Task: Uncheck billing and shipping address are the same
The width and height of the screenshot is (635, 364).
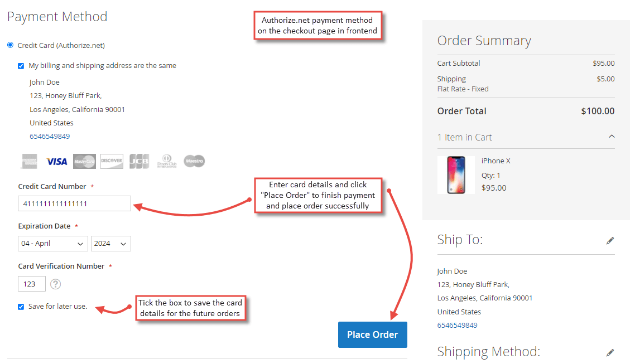Action: [x=21, y=65]
